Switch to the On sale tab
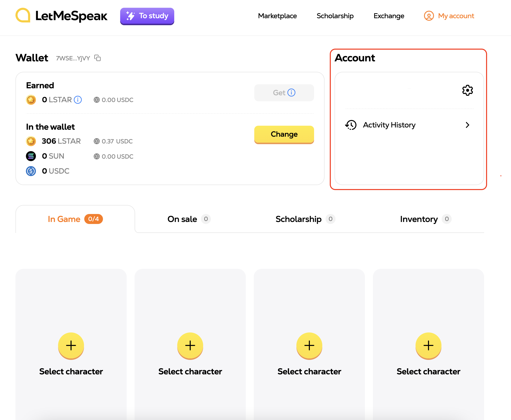 point(189,219)
